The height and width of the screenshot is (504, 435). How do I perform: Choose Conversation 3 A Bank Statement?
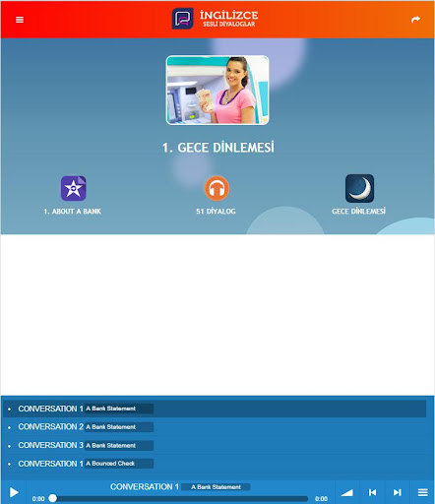coord(215,445)
